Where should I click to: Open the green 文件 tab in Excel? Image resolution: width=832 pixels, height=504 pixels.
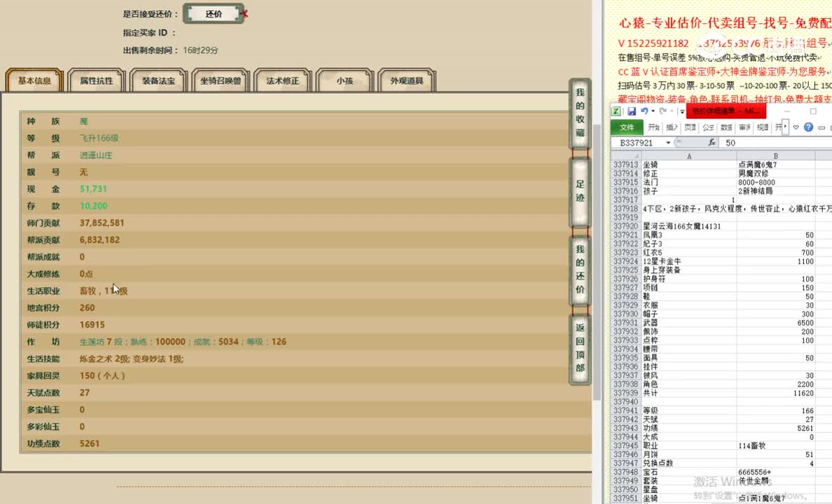pyautogui.click(x=628, y=127)
